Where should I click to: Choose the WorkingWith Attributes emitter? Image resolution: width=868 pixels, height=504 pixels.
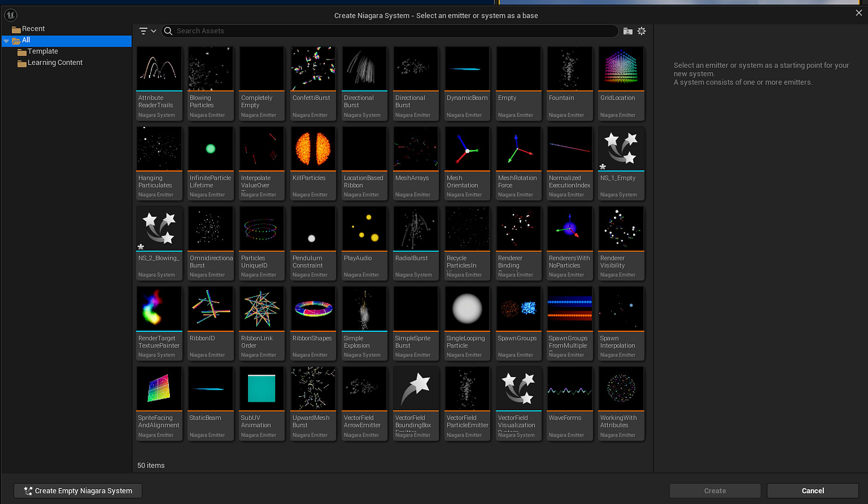tap(621, 403)
